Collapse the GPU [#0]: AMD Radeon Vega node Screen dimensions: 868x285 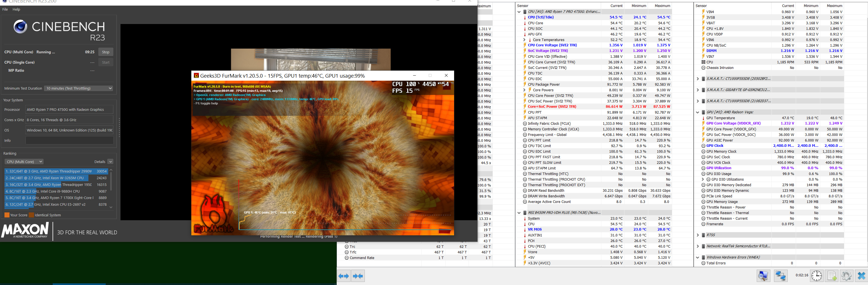(698, 112)
